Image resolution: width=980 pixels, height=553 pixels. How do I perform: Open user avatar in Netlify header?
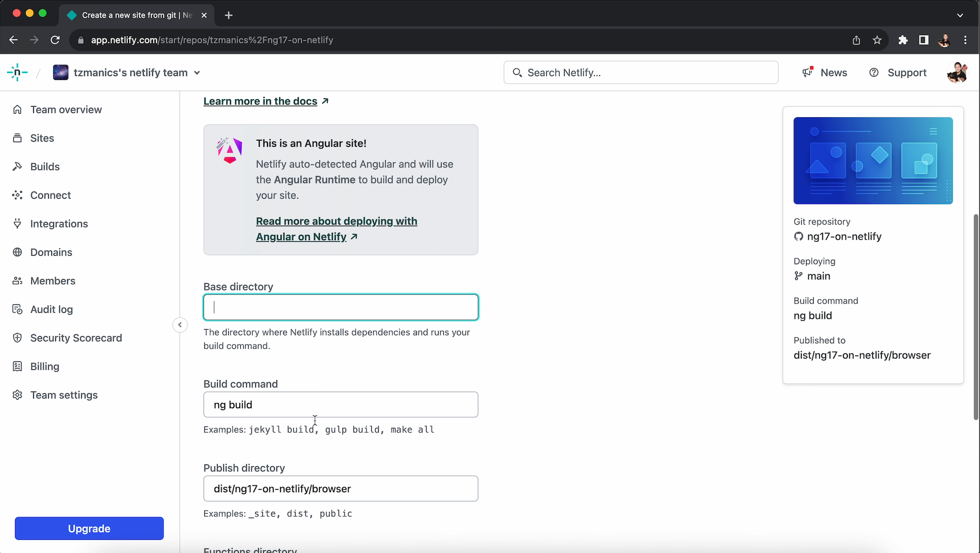[957, 73]
